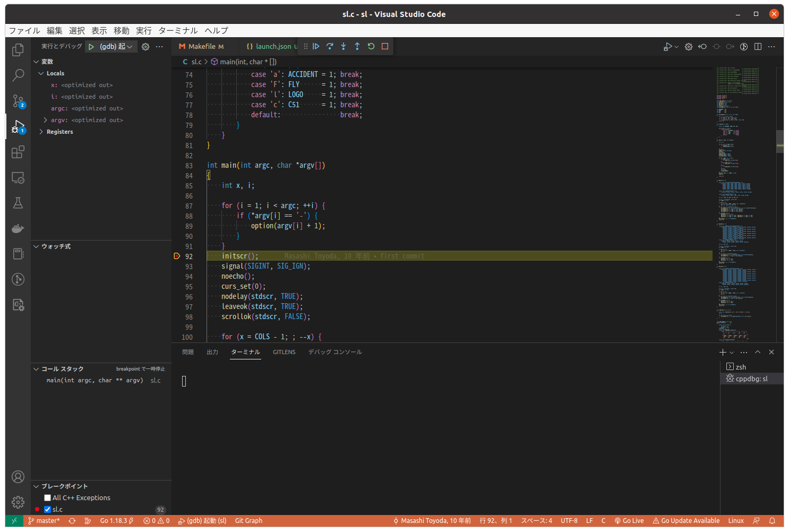The height and width of the screenshot is (532, 789).
Task: Click Go Update Available in status bar
Action: tap(686, 520)
